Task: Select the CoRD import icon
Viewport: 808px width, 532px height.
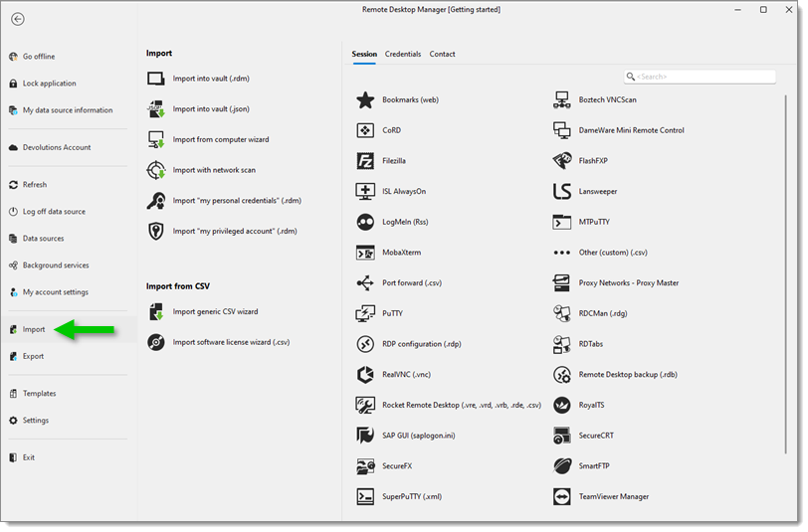Action: tap(365, 130)
